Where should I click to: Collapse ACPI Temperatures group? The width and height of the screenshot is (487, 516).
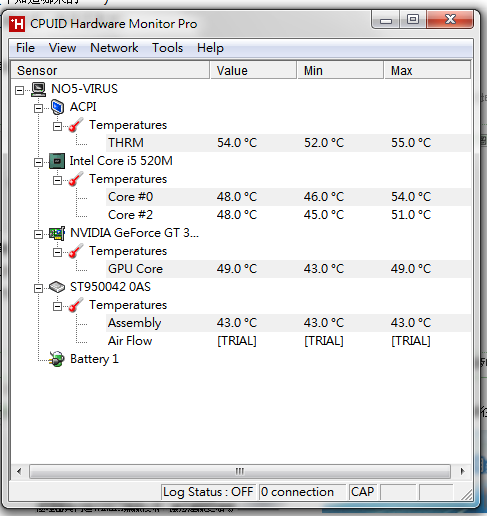(x=57, y=126)
